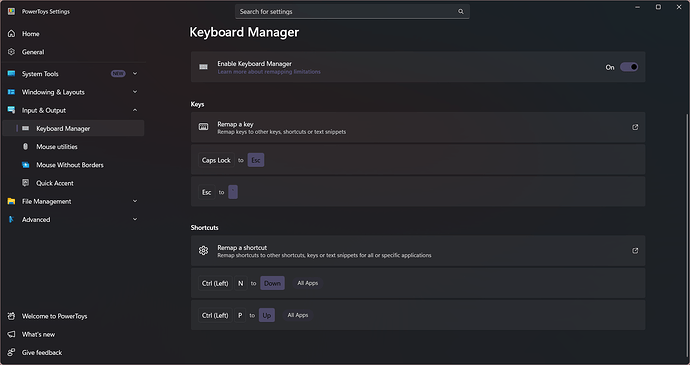Click the File Management folder icon
Viewport: 690px width, 365px height.
tap(11, 201)
